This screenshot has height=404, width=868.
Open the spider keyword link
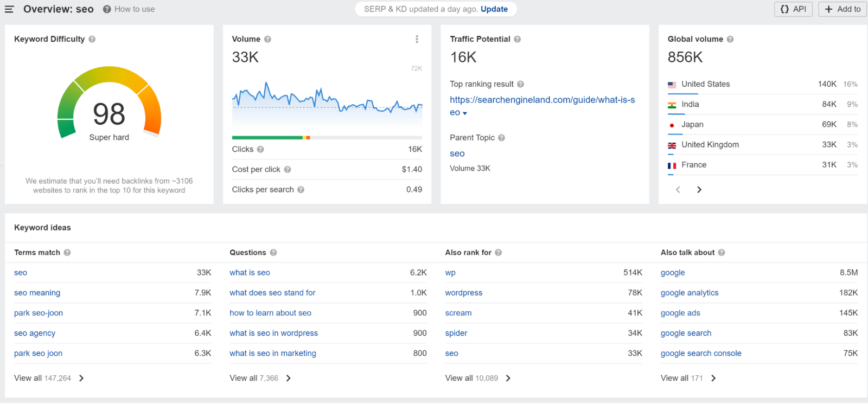point(456,333)
